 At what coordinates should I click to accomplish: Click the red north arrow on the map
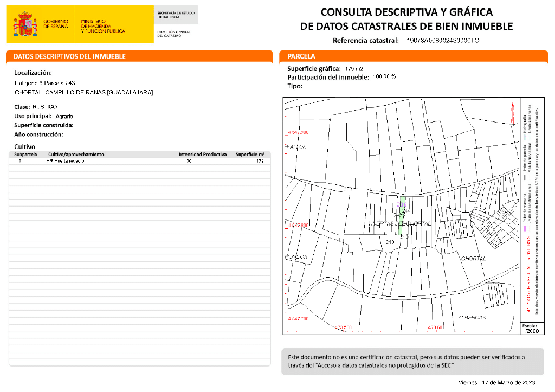click(513, 113)
